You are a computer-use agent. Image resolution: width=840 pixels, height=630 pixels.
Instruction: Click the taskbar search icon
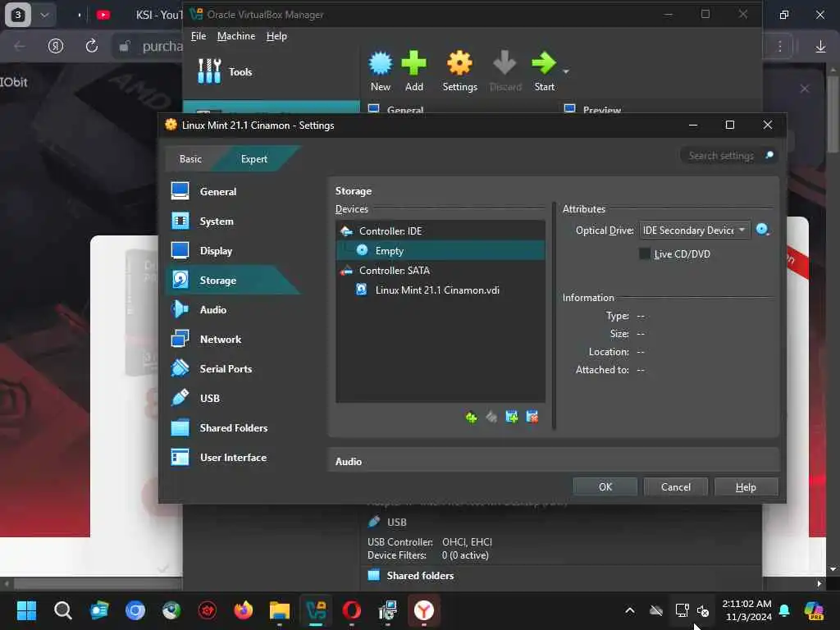pyautogui.click(x=62, y=610)
